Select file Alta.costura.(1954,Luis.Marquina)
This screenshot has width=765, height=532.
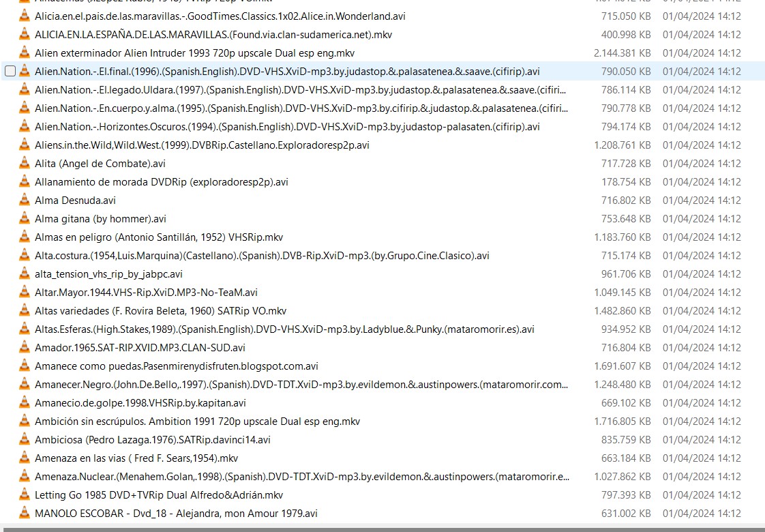pos(262,256)
